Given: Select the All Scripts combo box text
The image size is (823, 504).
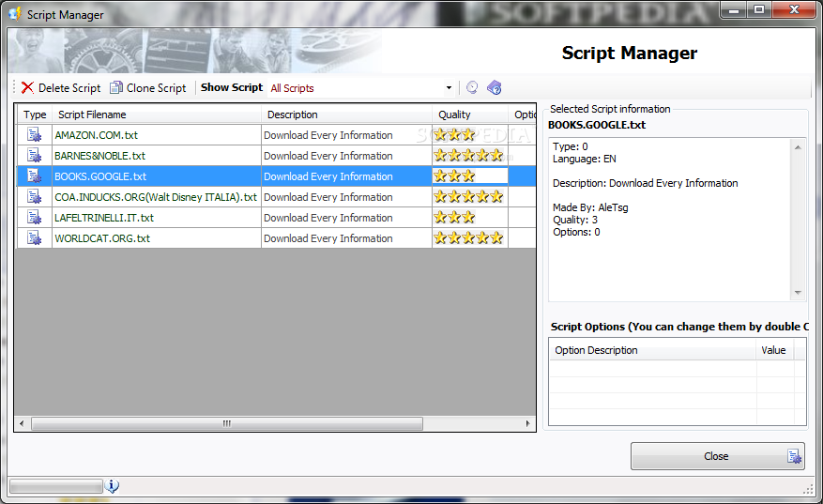Looking at the screenshot, I should point(293,88).
